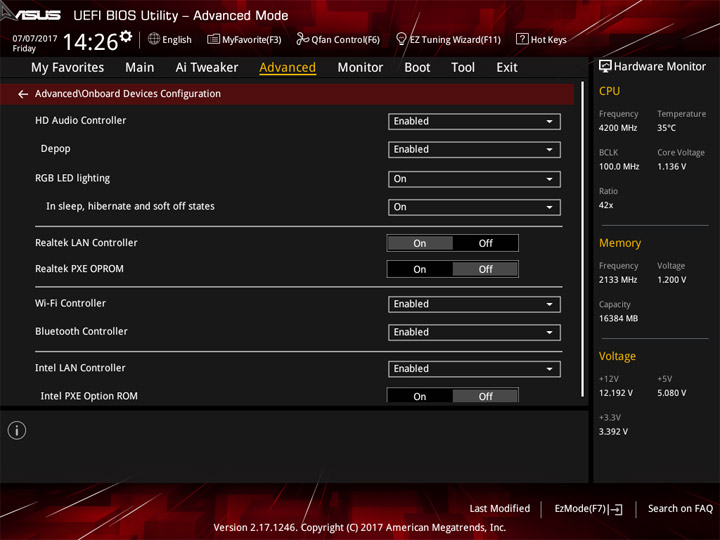Switch to Main tab

pyautogui.click(x=140, y=68)
